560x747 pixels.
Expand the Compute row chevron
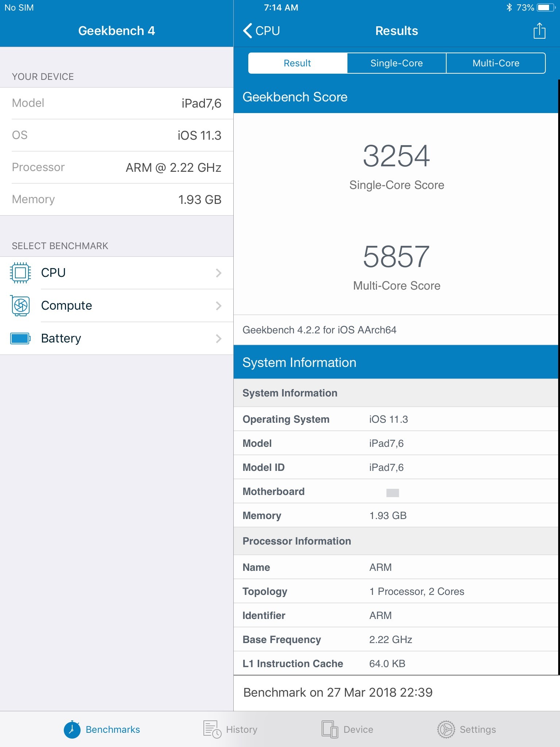pyautogui.click(x=218, y=306)
